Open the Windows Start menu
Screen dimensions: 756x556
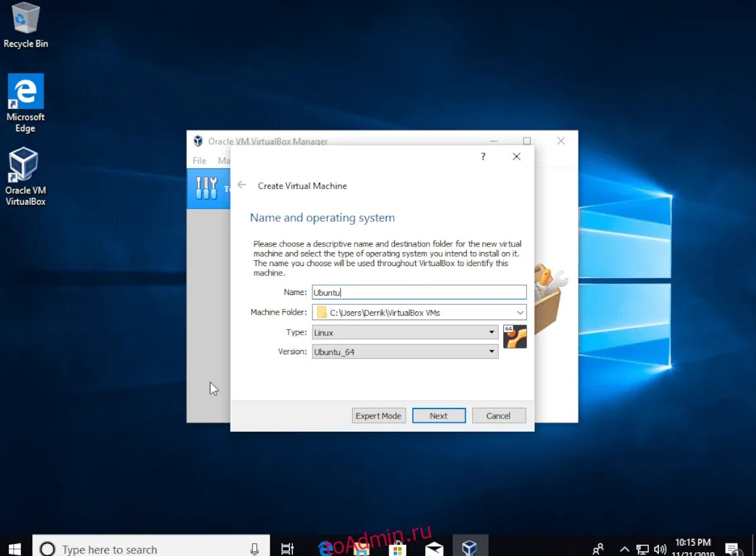(x=14, y=548)
